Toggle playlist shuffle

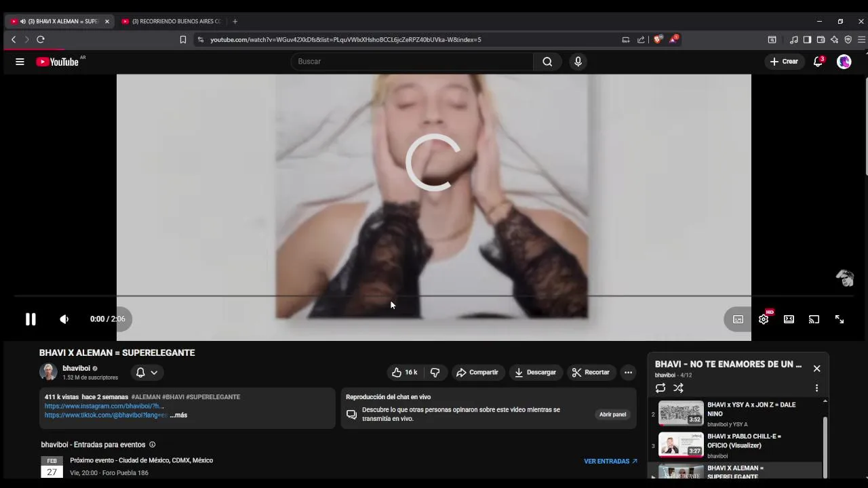(678, 388)
